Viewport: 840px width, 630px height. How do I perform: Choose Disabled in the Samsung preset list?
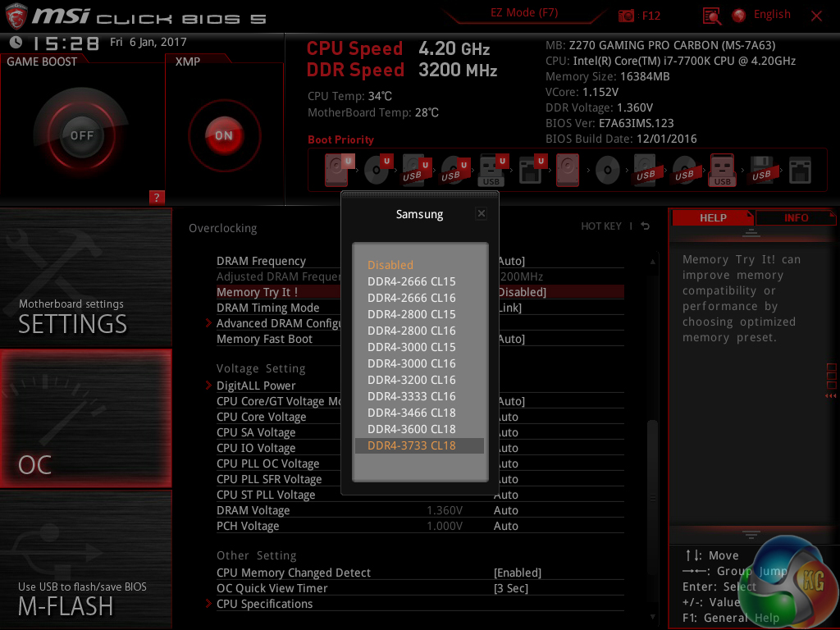pyautogui.click(x=390, y=265)
